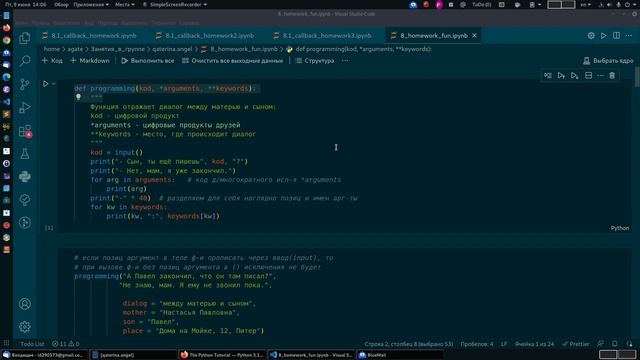
Task: Choose a kernel with Выбрать ядро
Action: click(x=608, y=60)
